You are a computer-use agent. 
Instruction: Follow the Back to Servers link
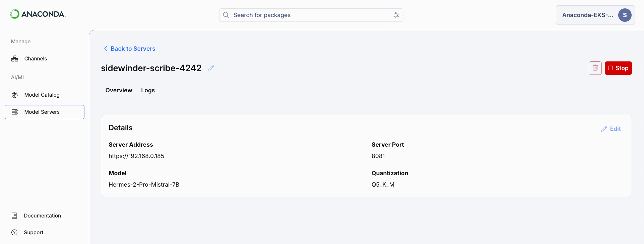(x=133, y=48)
